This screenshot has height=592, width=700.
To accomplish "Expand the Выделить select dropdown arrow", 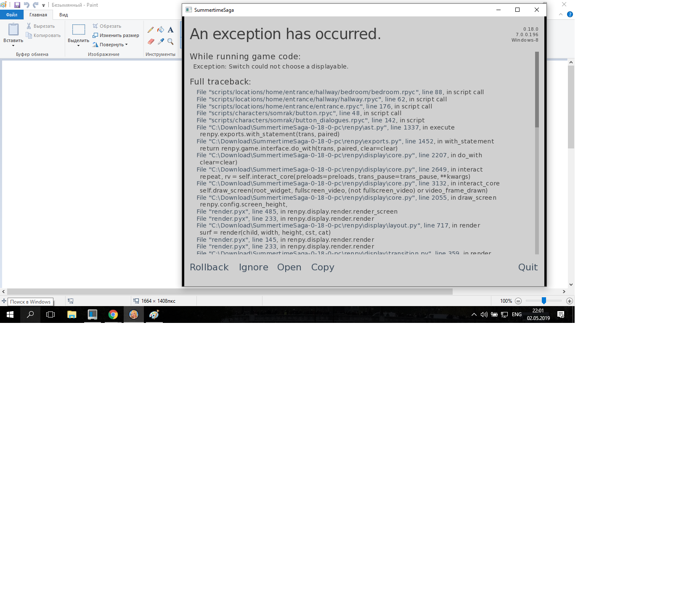I will (78, 45).
